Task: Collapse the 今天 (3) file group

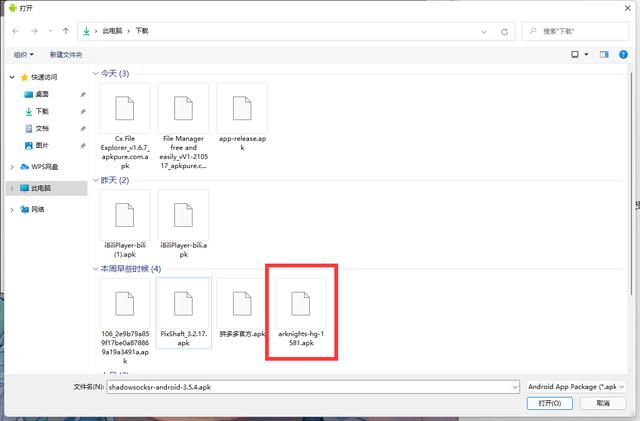Action: [95, 74]
